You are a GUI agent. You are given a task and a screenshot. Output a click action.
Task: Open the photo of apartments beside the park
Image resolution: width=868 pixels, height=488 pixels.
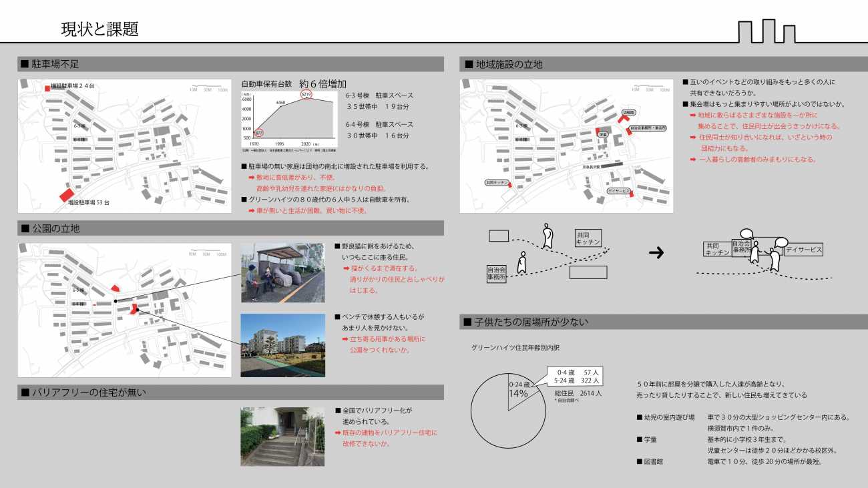(x=282, y=346)
